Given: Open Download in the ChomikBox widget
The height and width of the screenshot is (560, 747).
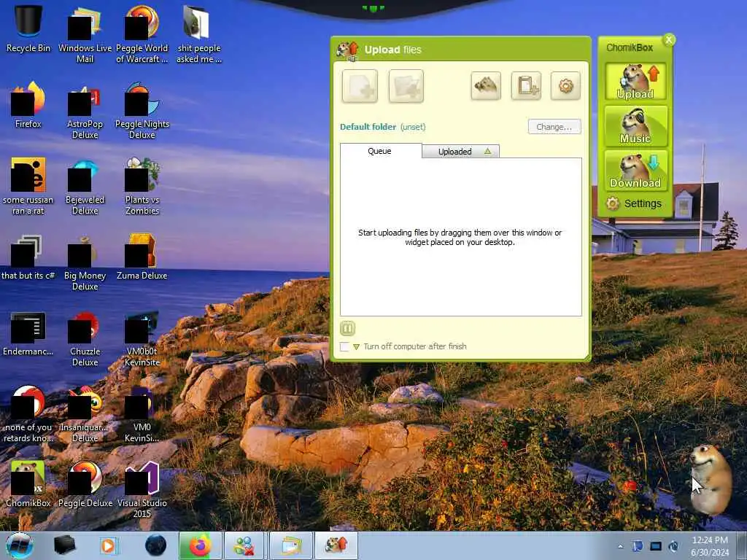Looking at the screenshot, I should (635, 171).
